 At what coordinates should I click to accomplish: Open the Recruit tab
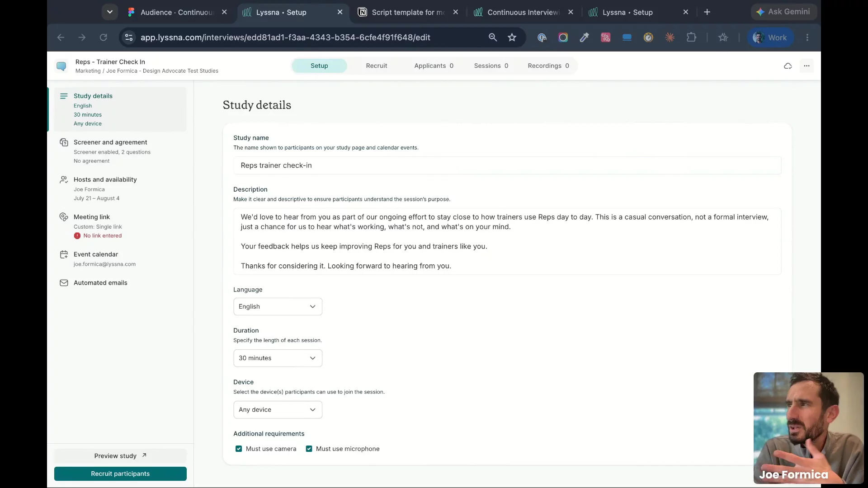[377, 66]
